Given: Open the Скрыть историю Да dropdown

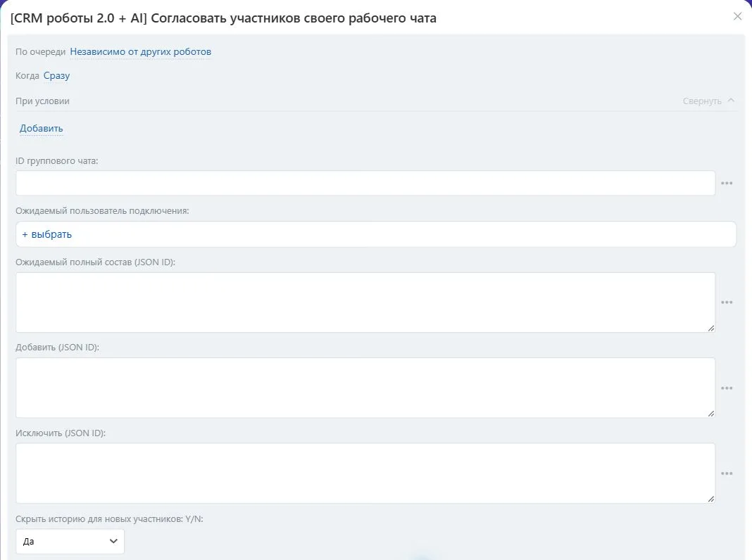Looking at the screenshot, I should (70, 541).
